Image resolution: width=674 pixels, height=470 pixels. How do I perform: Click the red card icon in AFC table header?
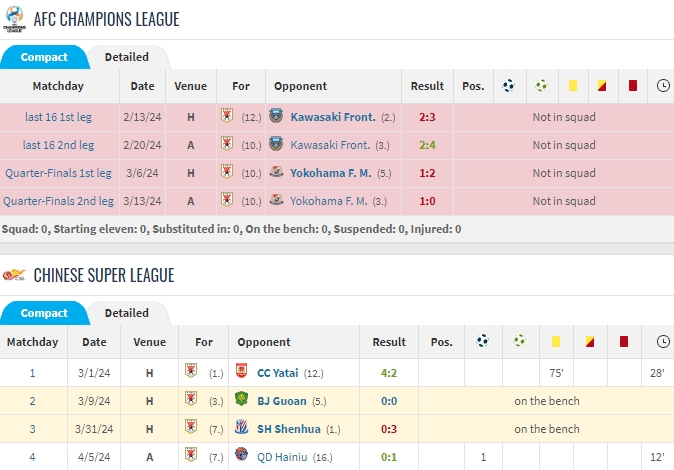[x=632, y=86]
